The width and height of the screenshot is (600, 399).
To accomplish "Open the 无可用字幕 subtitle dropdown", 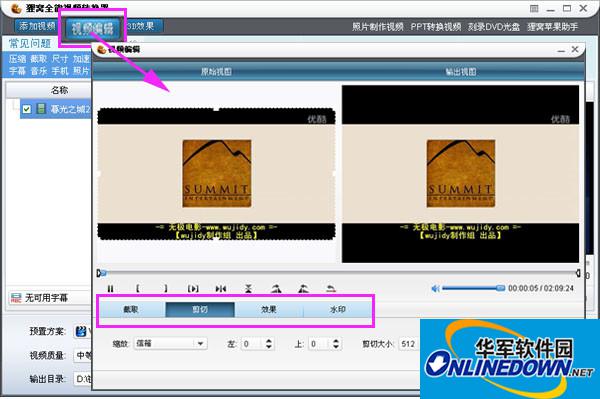I will pos(50,298).
